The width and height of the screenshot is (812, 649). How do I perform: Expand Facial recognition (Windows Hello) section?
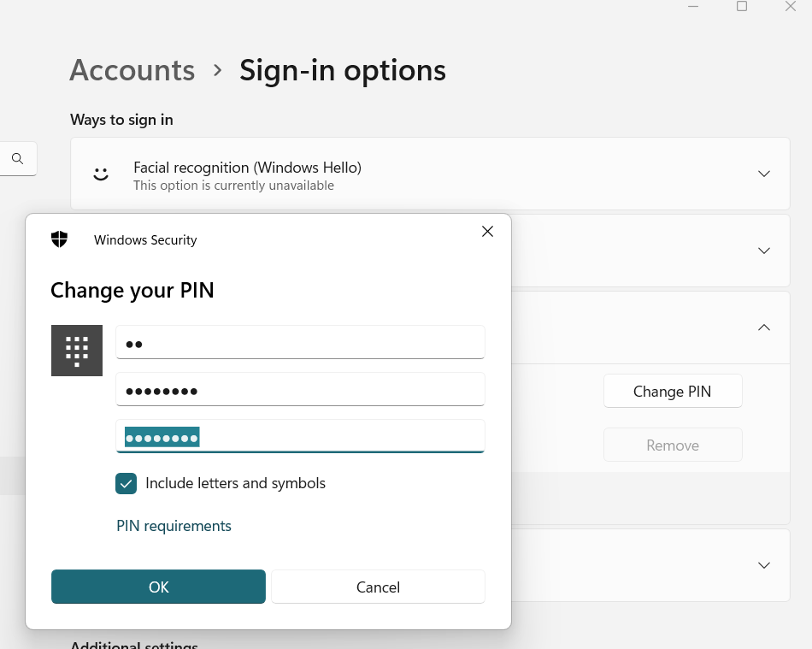(x=764, y=174)
